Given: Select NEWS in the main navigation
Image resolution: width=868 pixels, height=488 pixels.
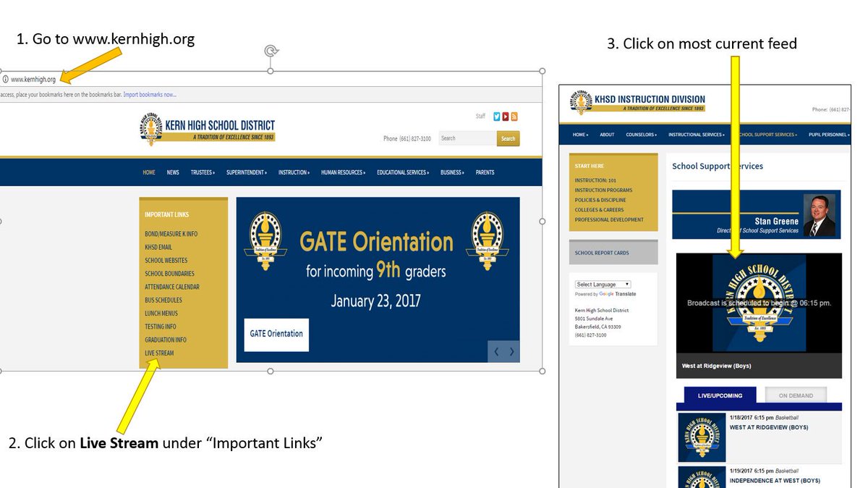Looking at the screenshot, I should [x=173, y=173].
